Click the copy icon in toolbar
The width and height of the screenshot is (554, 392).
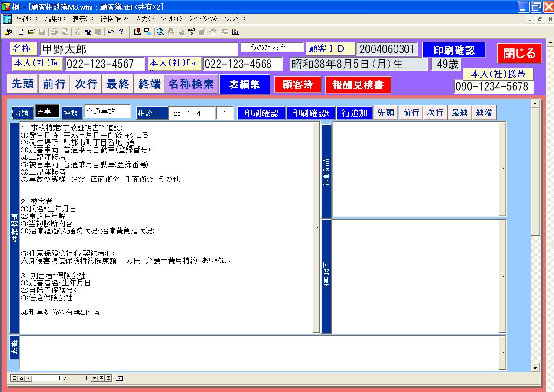[x=88, y=32]
